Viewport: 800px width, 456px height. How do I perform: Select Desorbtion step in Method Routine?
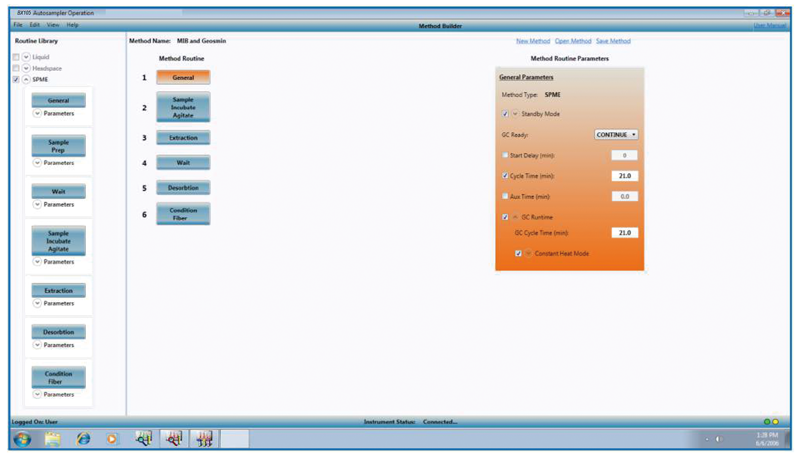pos(183,187)
